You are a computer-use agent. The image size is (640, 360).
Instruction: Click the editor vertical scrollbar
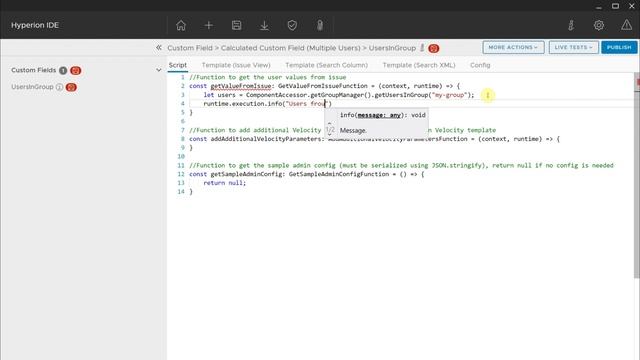[x=637, y=176]
